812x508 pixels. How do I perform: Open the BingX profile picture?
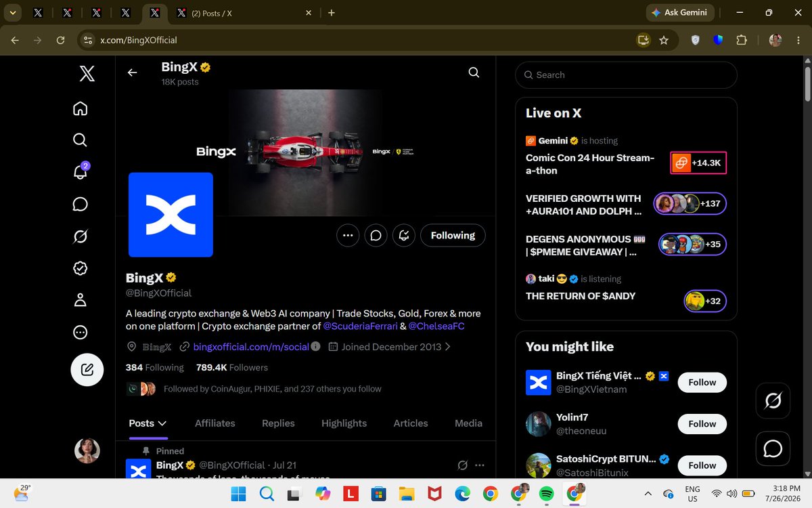171,215
